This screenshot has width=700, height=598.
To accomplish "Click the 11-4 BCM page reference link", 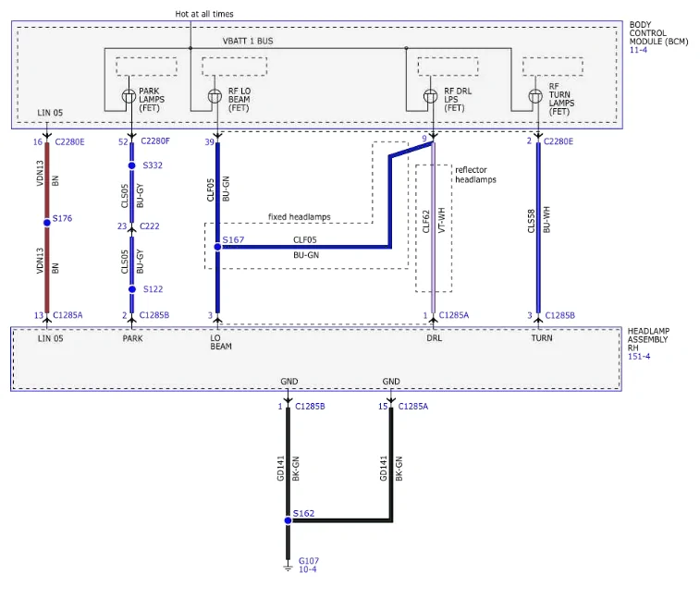I will (638, 50).
